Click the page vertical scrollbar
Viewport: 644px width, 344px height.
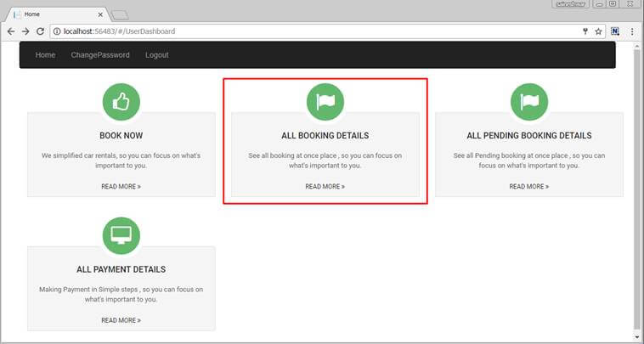pyautogui.click(x=637, y=191)
